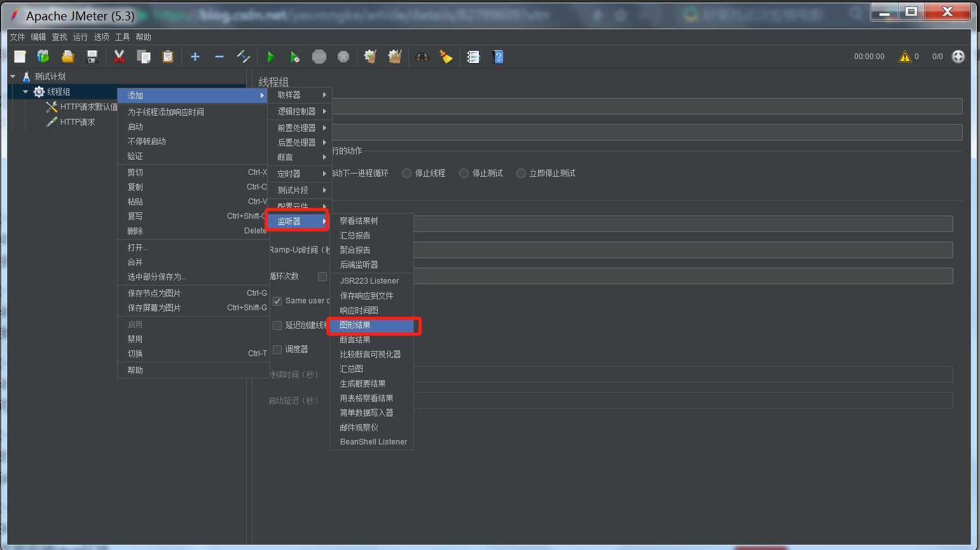980x550 pixels.
Task: Choose BeanShell Listener entry
Action: pos(371,442)
